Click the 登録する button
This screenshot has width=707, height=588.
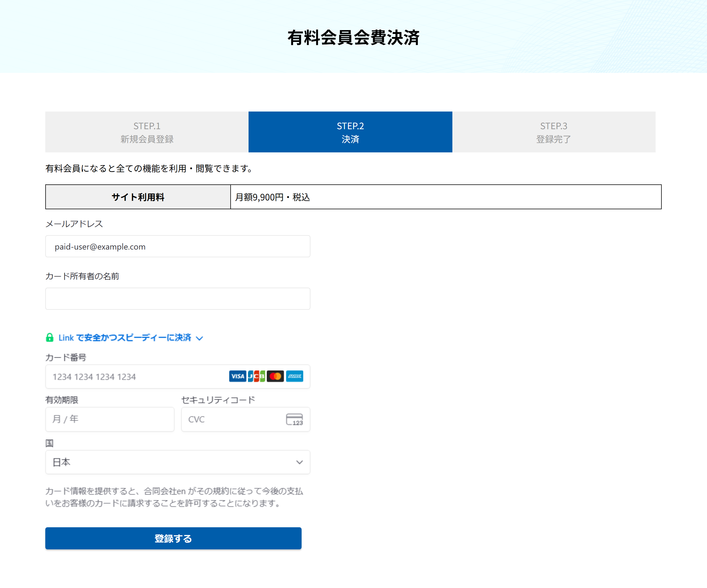click(x=173, y=538)
